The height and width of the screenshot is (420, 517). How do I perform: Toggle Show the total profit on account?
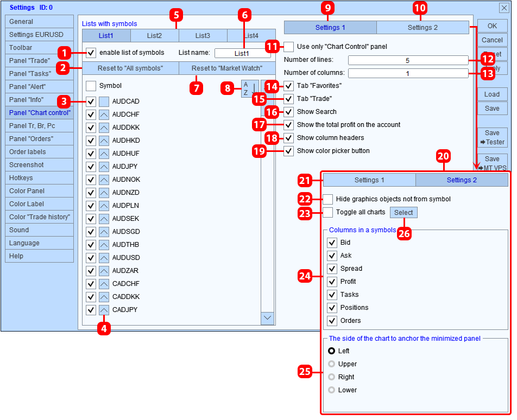[288, 125]
